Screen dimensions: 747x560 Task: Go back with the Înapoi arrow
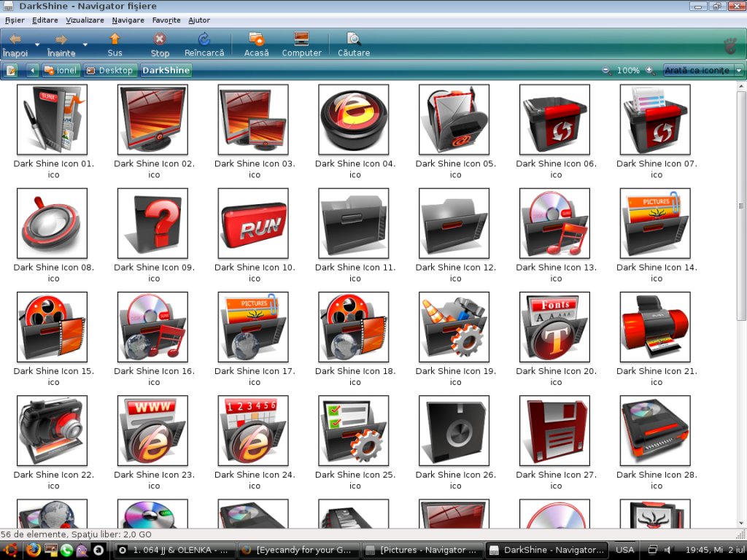point(15,44)
